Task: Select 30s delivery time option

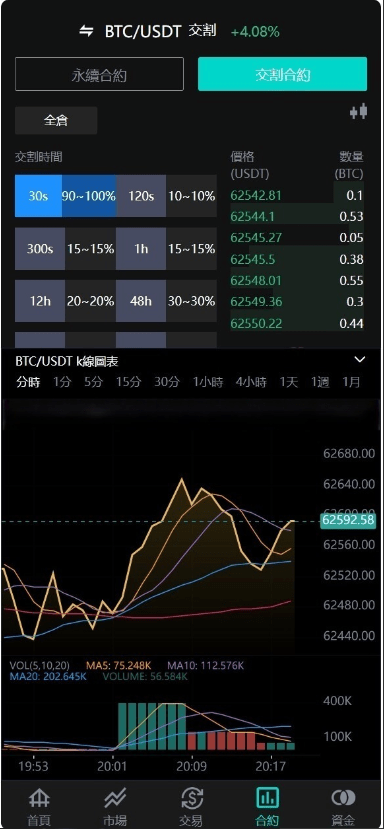Action: [x=38, y=196]
